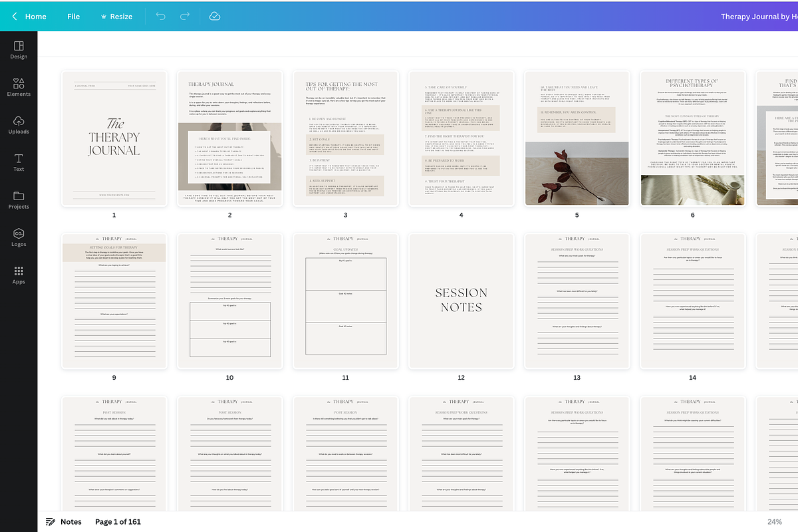Select page 6 Different Types of Psychotherapy
The height and width of the screenshot is (532, 798).
pyautogui.click(x=692, y=139)
